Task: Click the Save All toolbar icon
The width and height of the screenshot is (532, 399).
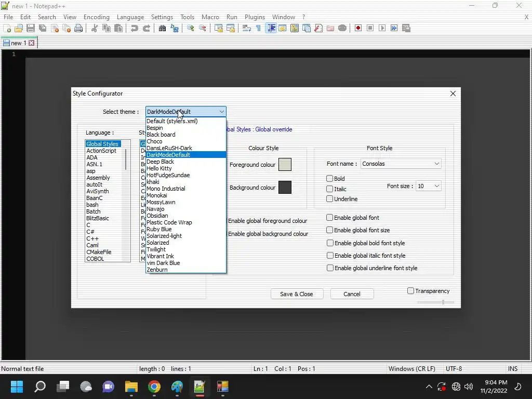Action: point(43,28)
